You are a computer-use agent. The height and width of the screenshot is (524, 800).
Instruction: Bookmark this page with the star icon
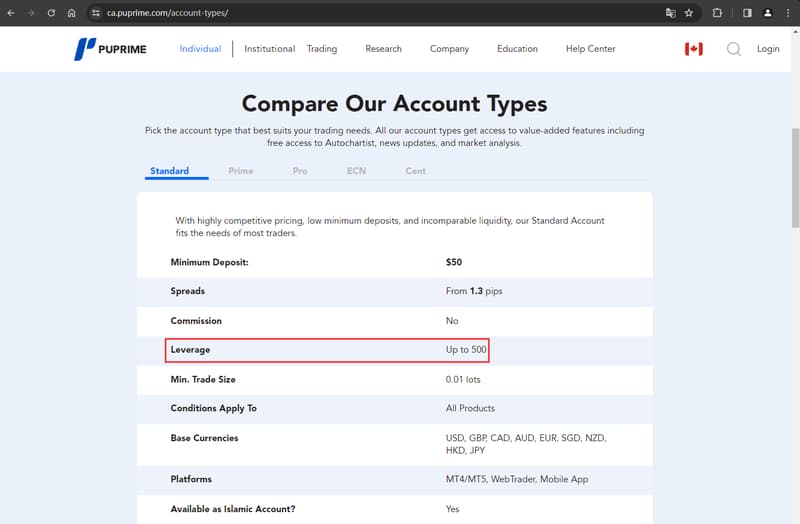(x=689, y=13)
